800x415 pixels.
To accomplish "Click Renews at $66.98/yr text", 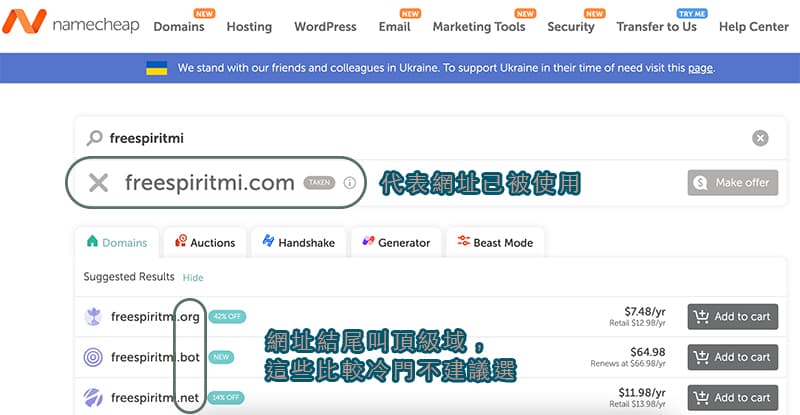I will 628,363.
